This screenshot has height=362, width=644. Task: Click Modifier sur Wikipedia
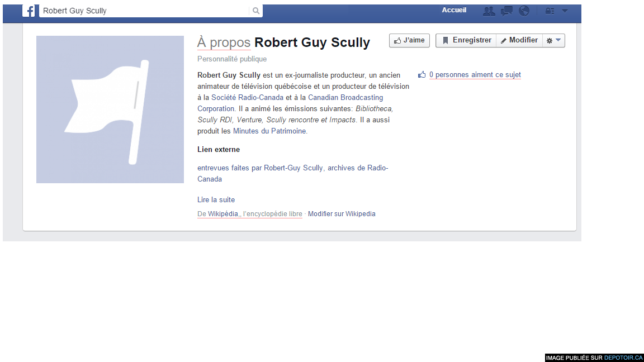tap(342, 214)
